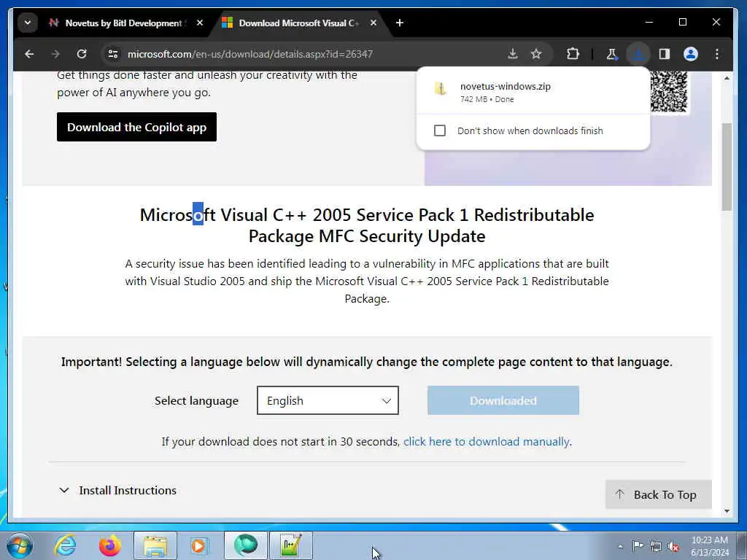Open the Select language dropdown
The image size is (747, 560).
point(328,400)
